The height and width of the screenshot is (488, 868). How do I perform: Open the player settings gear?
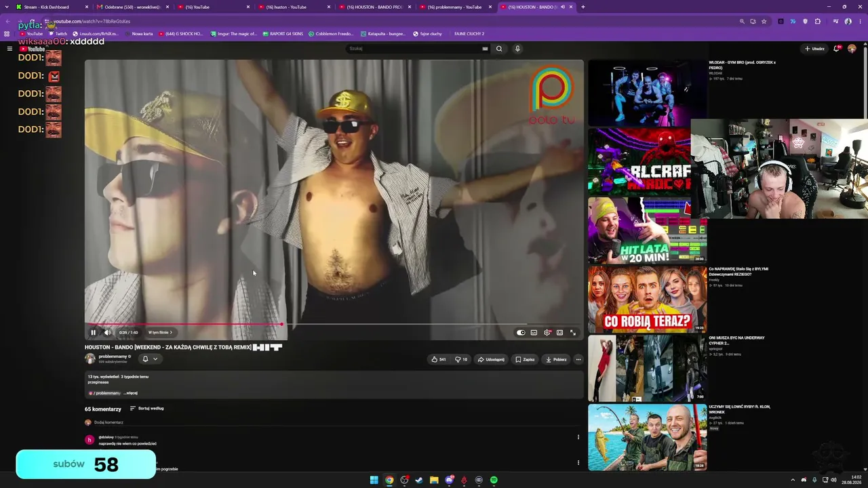(x=547, y=333)
